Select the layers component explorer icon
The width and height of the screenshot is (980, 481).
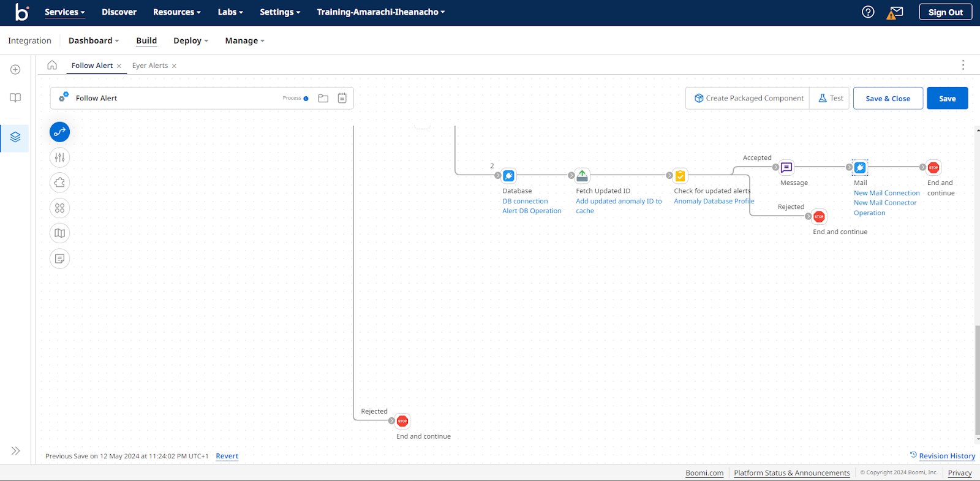pos(15,137)
